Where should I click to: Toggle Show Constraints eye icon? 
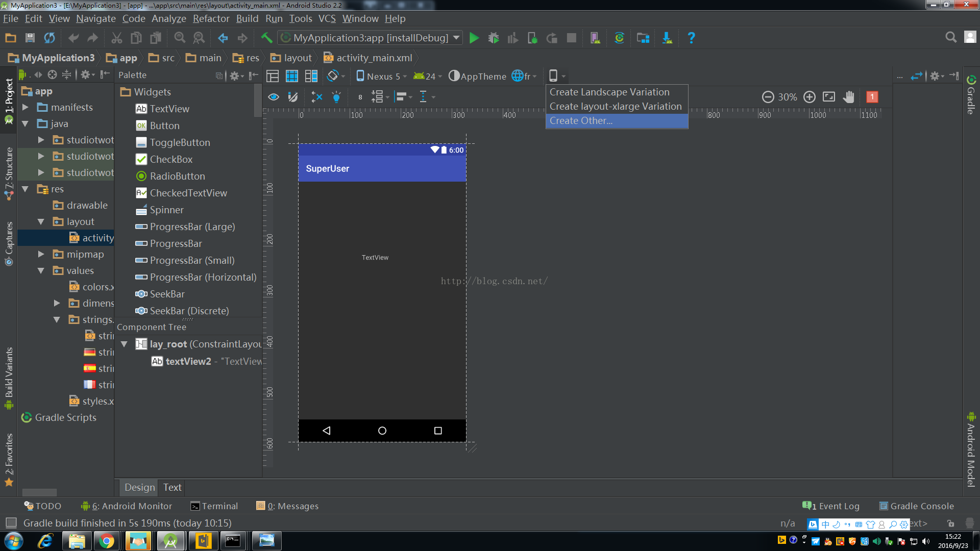click(274, 97)
